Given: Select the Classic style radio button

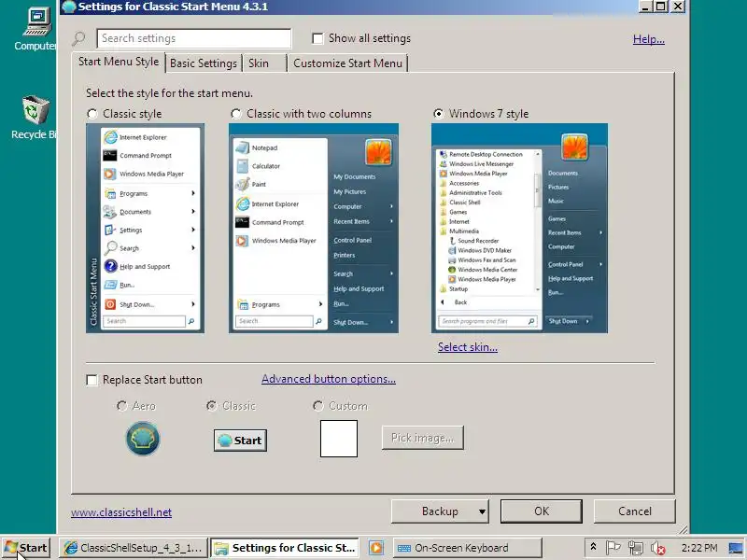Looking at the screenshot, I should point(92,114).
